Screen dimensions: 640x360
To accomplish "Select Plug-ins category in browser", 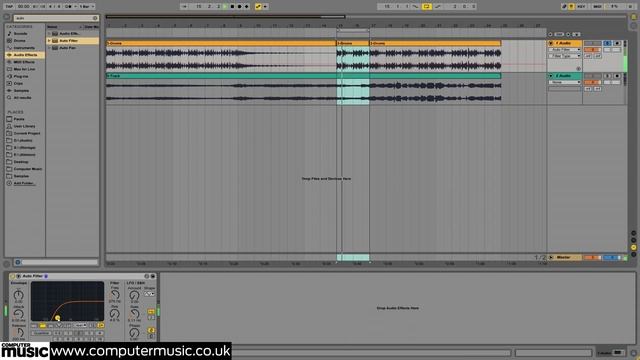I will pyautogui.click(x=21, y=76).
